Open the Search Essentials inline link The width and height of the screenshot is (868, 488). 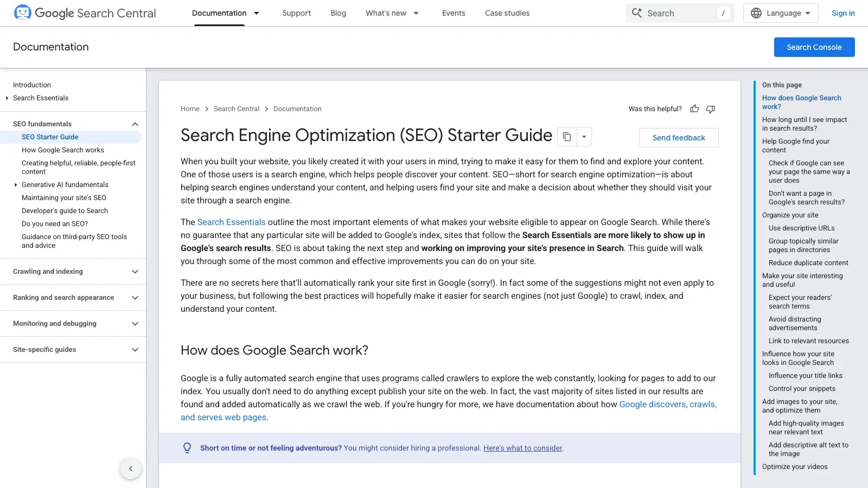(x=232, y=222)
